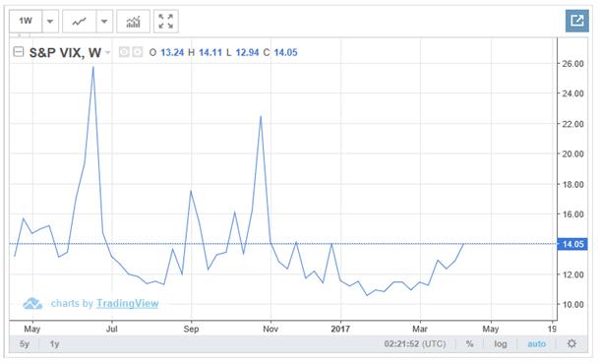Click the second greyed legend icon

[138, 52]
